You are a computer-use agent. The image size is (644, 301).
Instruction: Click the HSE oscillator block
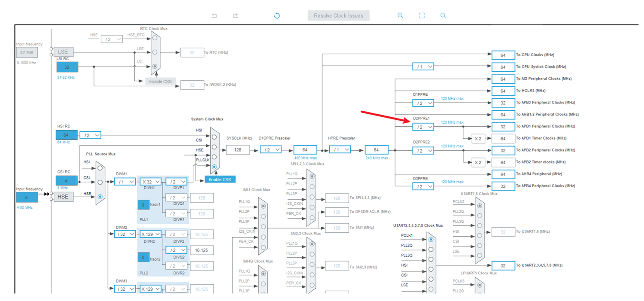click(63, 197)
